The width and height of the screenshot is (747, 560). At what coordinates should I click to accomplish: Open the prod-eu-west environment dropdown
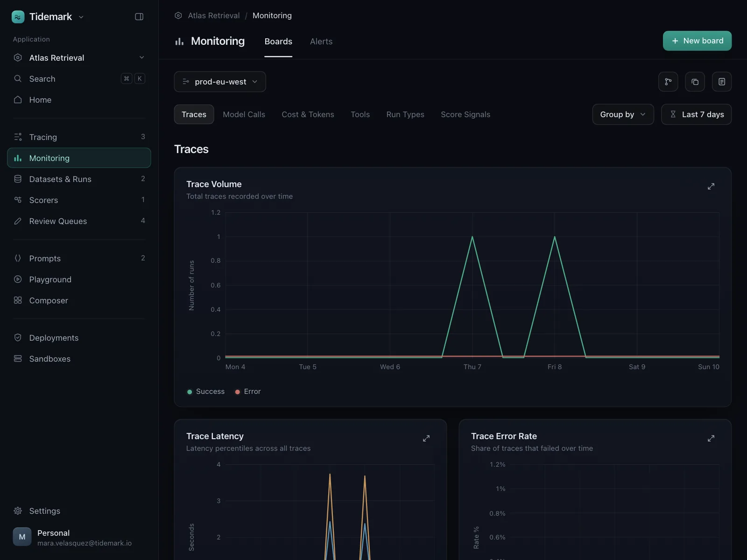(220, 82)
